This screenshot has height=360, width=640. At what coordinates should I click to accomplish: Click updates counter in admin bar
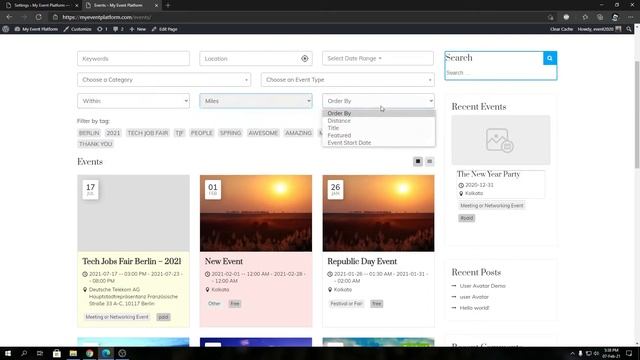tap(102, 29)
